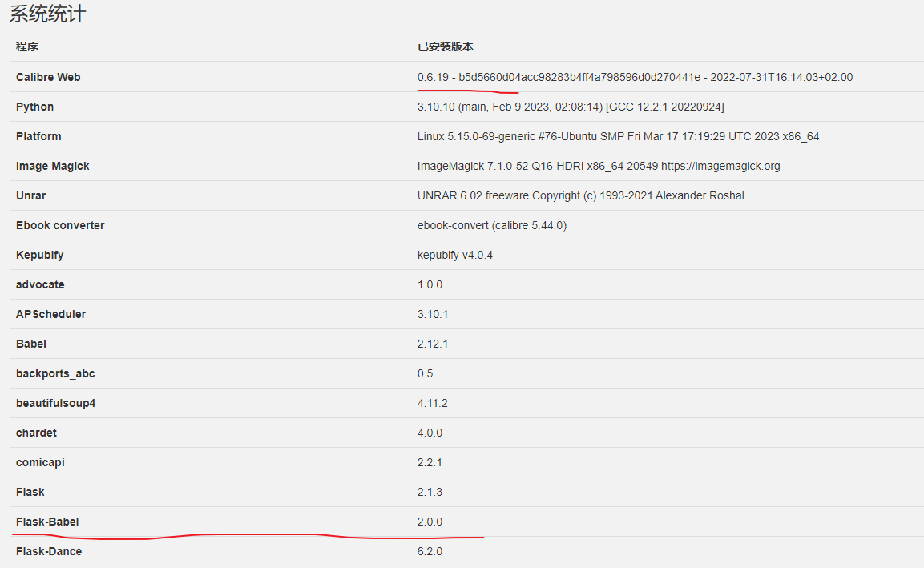Image resolution: width=924 pixels, height=568 pixels.
Task: Select the Python version 3.10.10 value
Action: click(x=571, y=107)
